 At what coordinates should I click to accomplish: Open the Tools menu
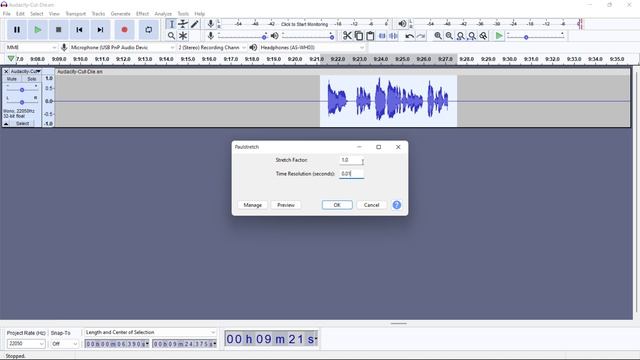pos(183,13)
